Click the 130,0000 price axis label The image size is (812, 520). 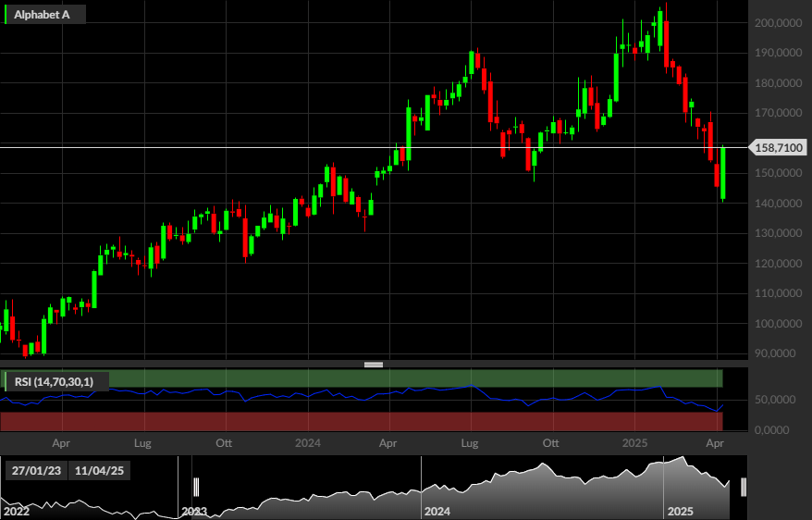coord(779,233)
